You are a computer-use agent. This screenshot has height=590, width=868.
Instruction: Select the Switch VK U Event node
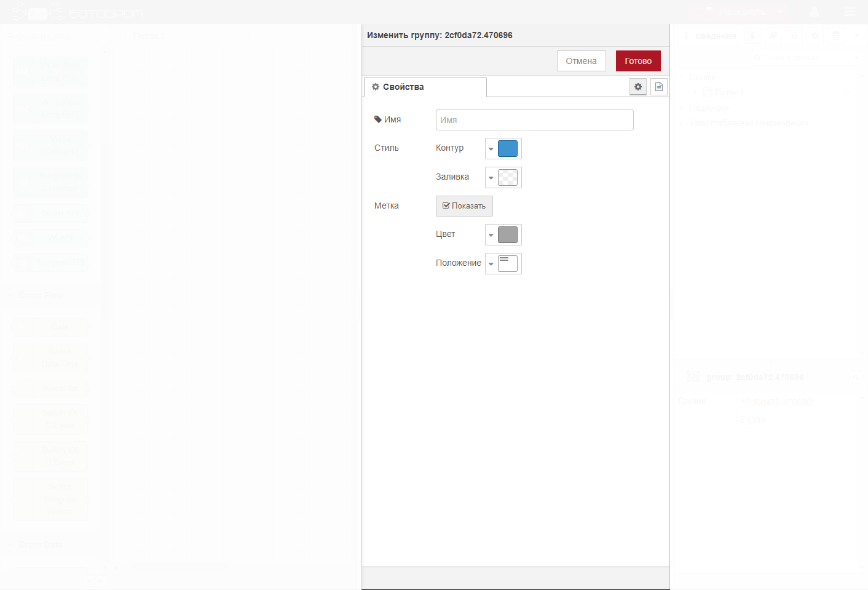click(51, 456)
